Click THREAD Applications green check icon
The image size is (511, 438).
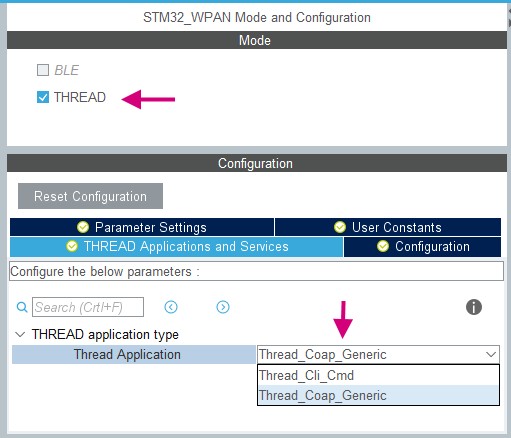[72, 246]
